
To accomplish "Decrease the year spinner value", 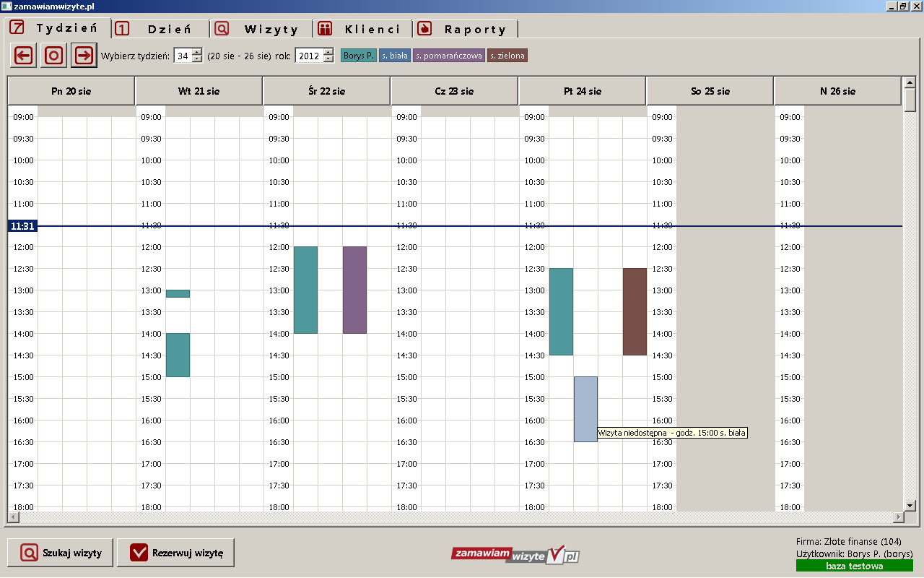I will click(328, 59).
